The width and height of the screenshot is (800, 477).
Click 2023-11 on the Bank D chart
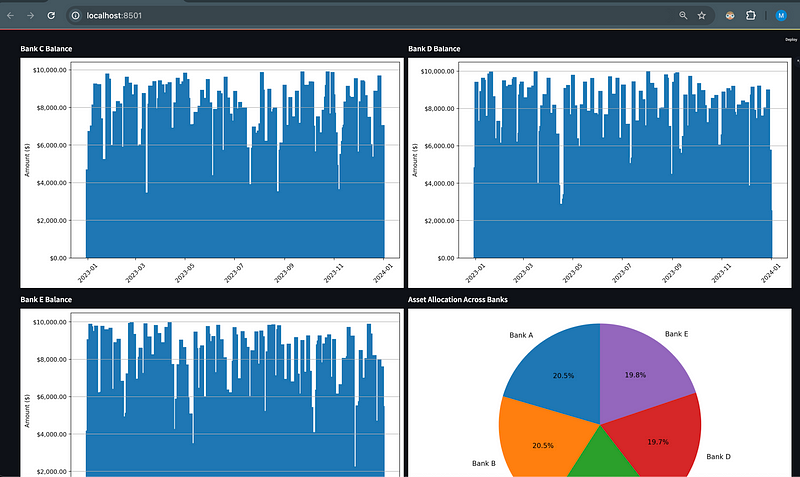point(719,273)
